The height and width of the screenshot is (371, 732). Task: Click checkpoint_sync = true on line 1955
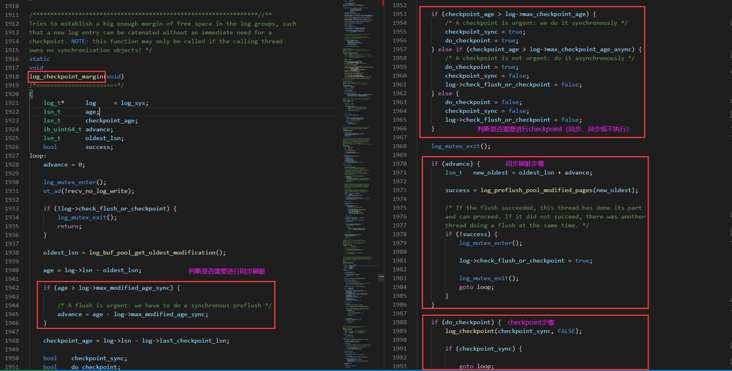coord(485,32)
